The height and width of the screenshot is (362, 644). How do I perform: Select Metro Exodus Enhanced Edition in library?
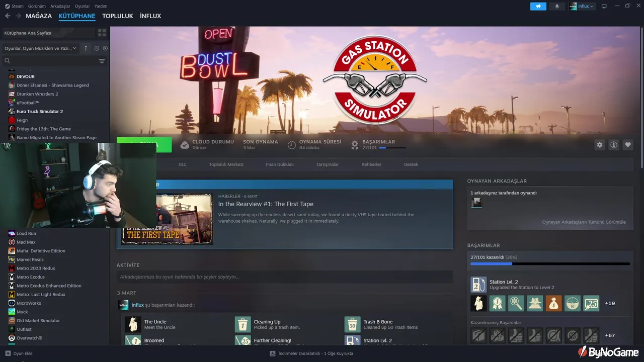[49, 286]
